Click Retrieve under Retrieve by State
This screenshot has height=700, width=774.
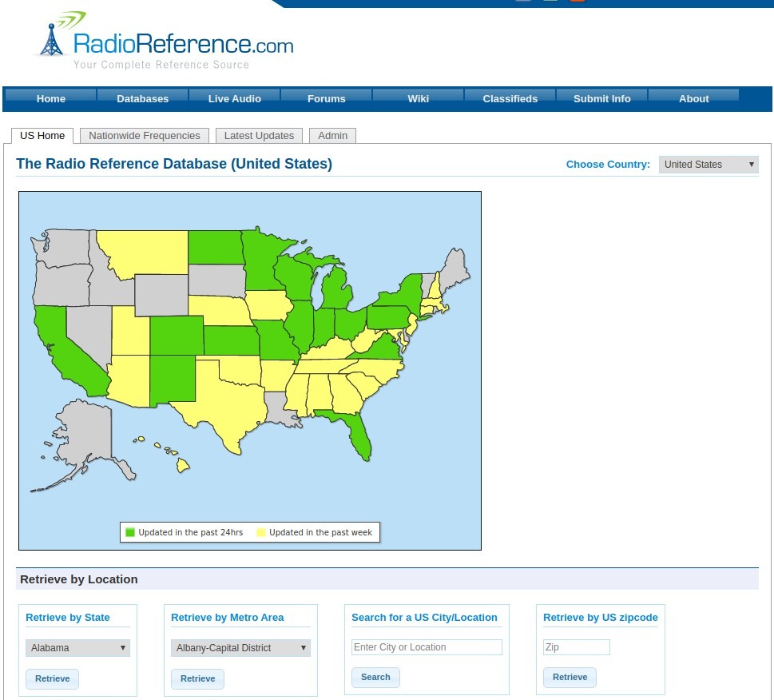tap(52, 678)
